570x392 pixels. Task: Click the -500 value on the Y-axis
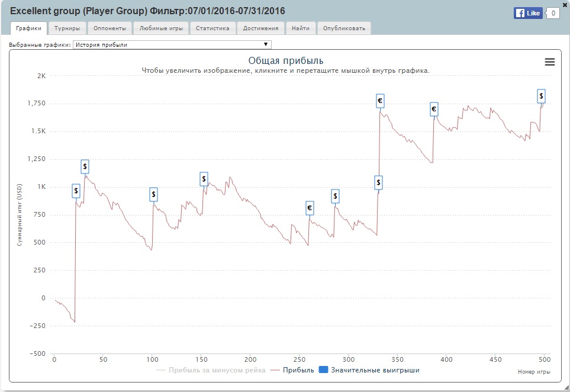pyautogui.click(x=38, y=354)
